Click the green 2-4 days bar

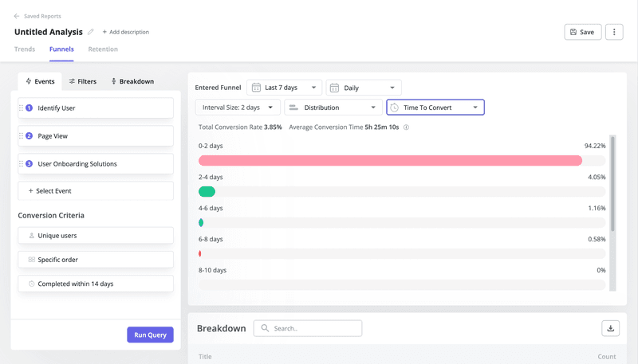pyautogui.click(x=207, y=192)
